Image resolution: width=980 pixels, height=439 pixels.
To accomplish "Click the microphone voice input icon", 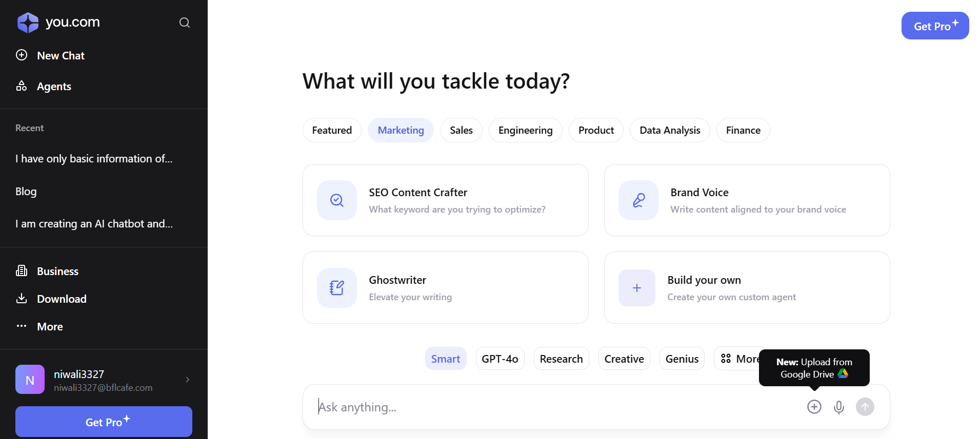I will [839, 407].
